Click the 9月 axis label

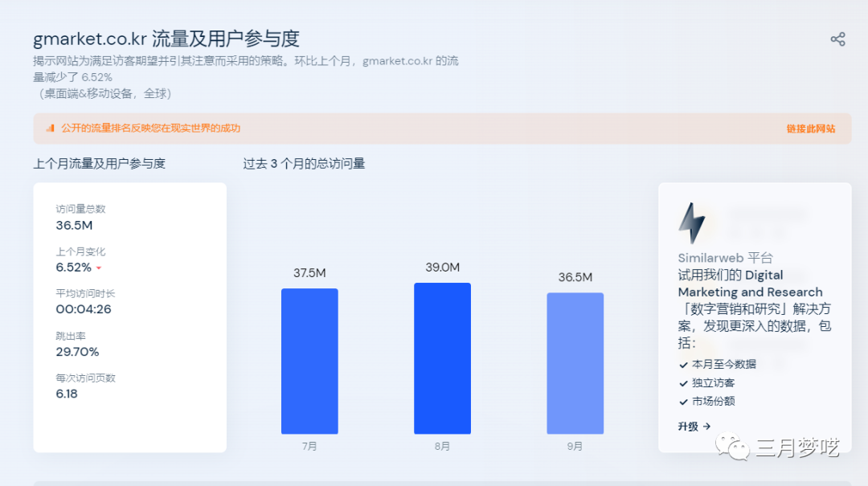575,446
